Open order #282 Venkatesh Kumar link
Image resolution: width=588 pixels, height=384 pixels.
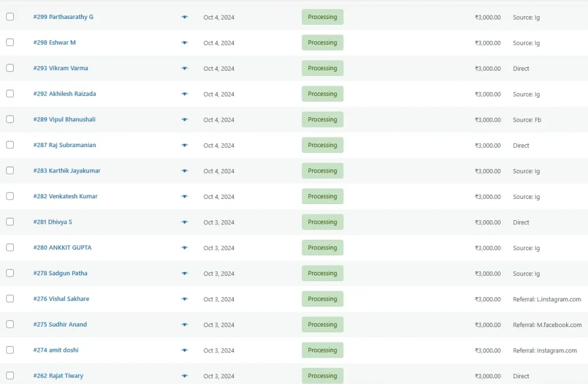click(x=65, y=197)
